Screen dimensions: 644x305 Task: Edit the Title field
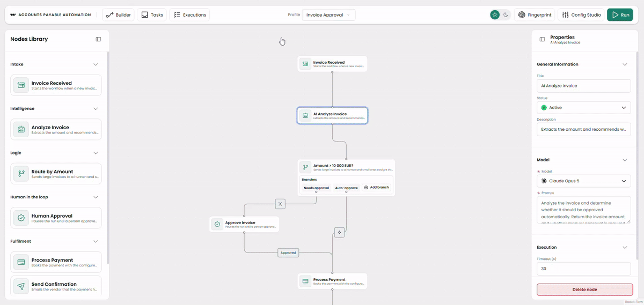[x=584, y=86]
